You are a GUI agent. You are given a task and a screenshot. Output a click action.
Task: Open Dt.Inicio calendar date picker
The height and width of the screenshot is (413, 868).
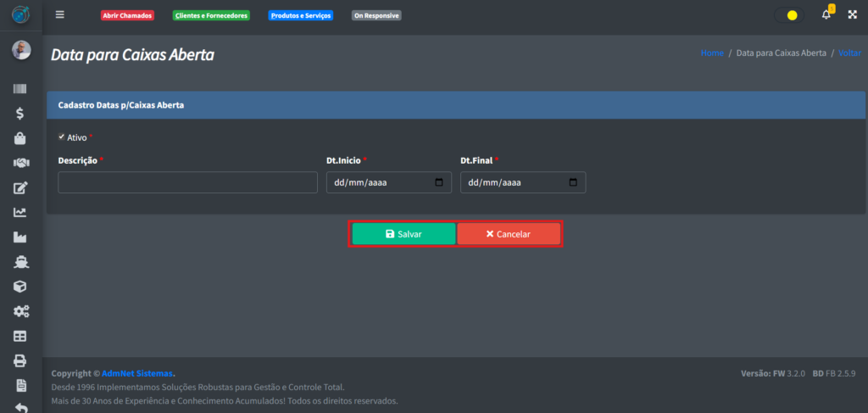tap(438, 182)
